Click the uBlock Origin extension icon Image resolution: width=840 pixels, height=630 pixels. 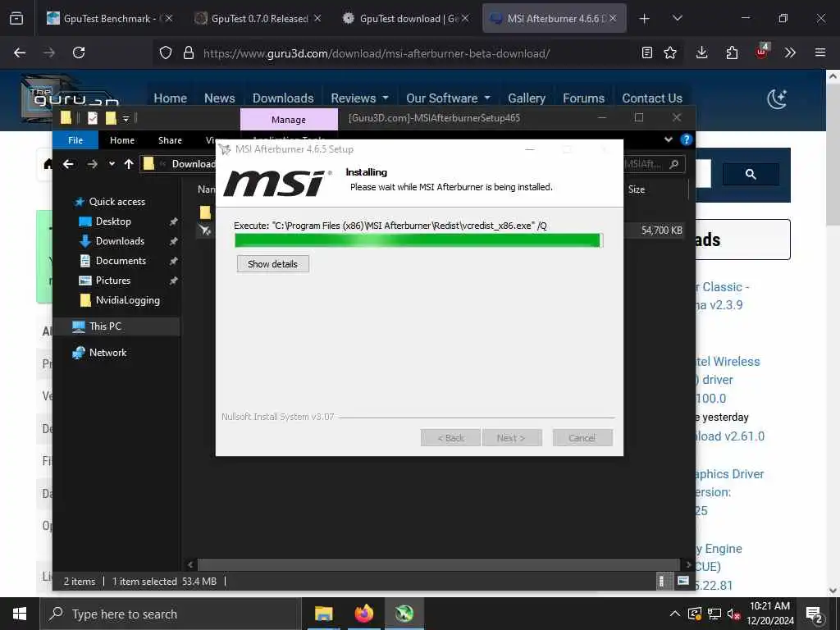point(761,52)
